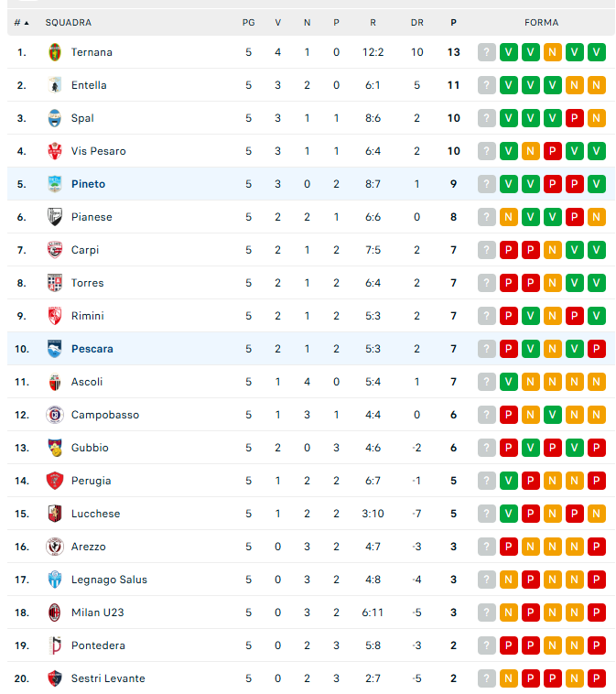Click the Pescara team crest icon
Image resolution: width=616 pixels, height=694 pixels.
point(54,349)
